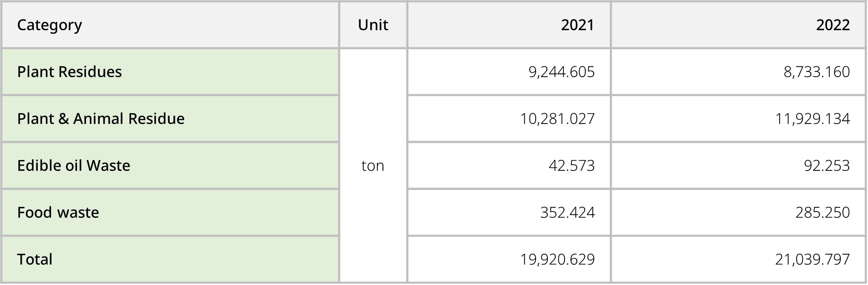Click the Edible oil Waste label
This screenshot has height=285, width=868.
[74, 165]
